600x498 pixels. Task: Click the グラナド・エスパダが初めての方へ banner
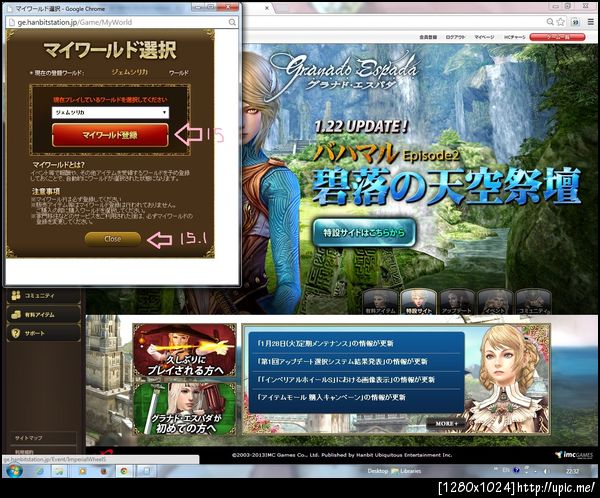[x=184, y=408]
